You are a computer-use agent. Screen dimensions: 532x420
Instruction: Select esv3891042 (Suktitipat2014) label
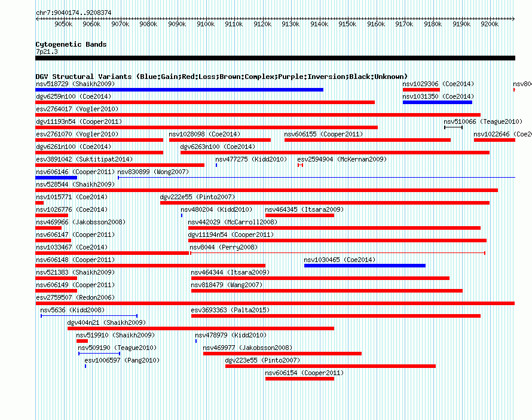84,159
